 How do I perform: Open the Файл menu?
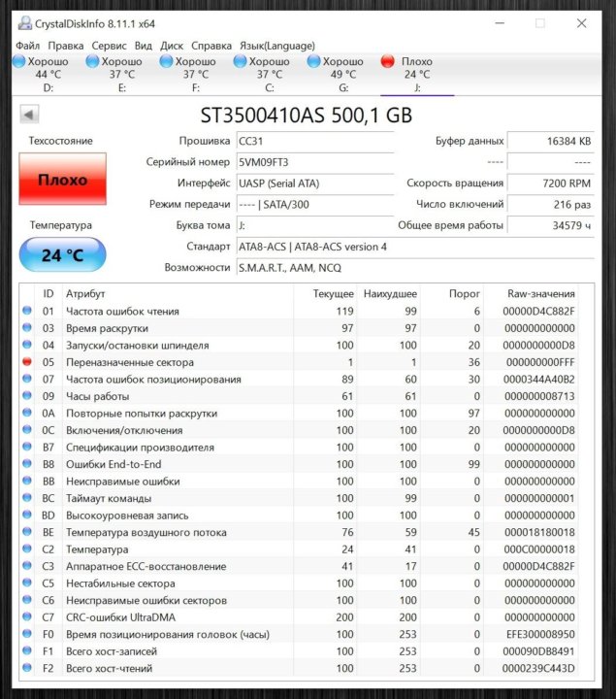pos(27,46)
